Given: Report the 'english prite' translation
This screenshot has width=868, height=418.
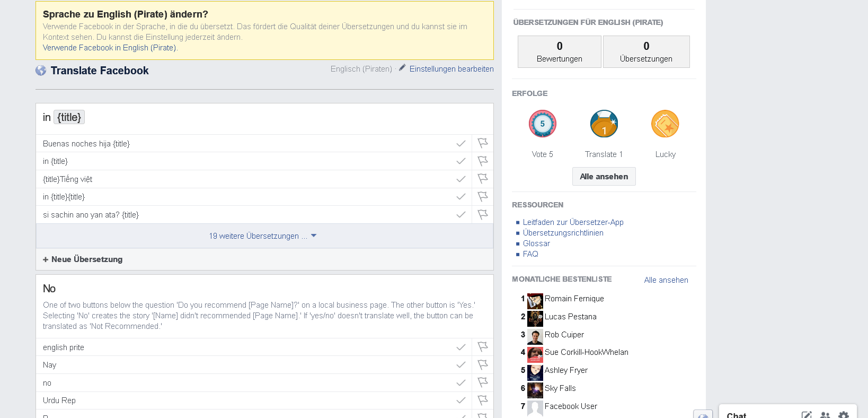Looking at the screenshot, I should click(x=482, y=347).
